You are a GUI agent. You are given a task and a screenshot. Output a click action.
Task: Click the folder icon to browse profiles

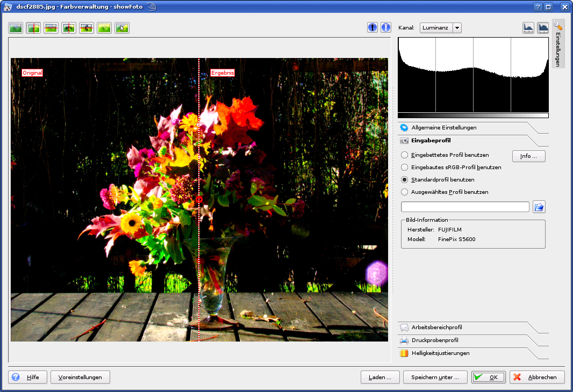pyautogui.click(x=539, y=207)
